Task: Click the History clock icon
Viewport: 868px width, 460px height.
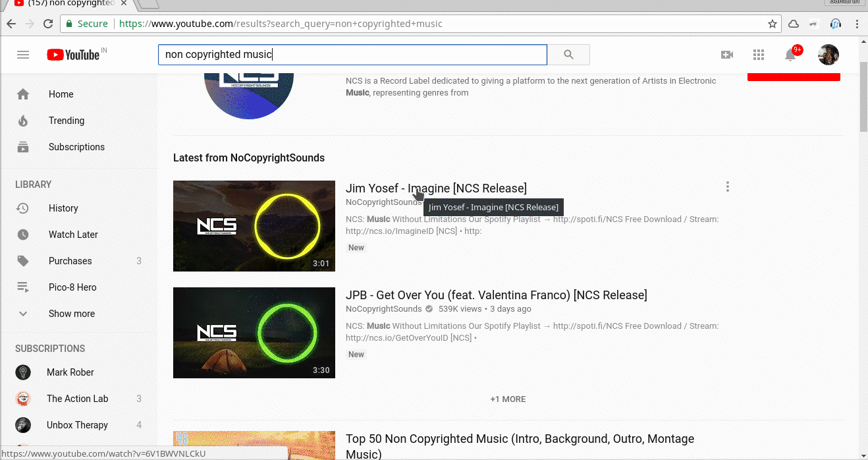Action: pyautogui.click(x=23, y=208)
